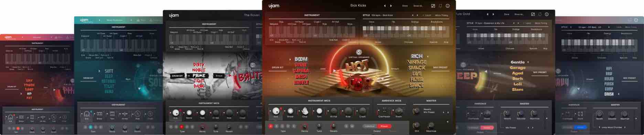
Task: Select the Room ambience mic
Action: [x=399, y=111]
